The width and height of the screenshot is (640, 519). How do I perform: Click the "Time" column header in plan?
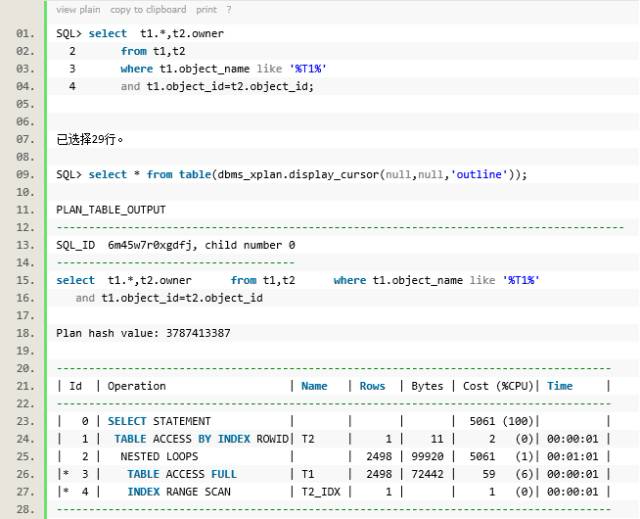560,386
